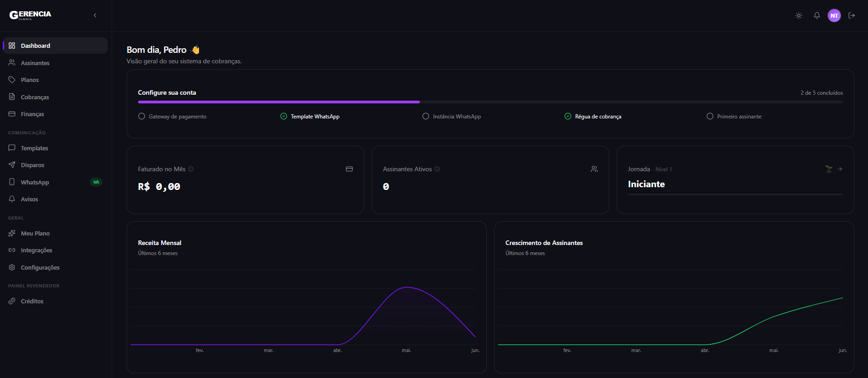Click the info icon next to Faturado no Mês
The height and width of the screenshot is (378, 868).
[x=191, y=169]
